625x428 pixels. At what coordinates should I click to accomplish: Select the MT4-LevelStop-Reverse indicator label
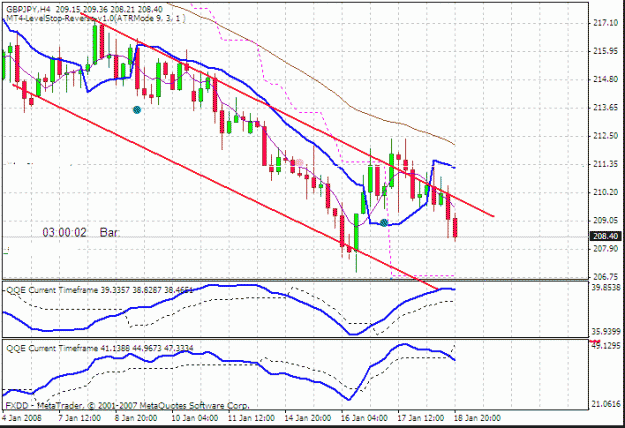coord(96,18)
